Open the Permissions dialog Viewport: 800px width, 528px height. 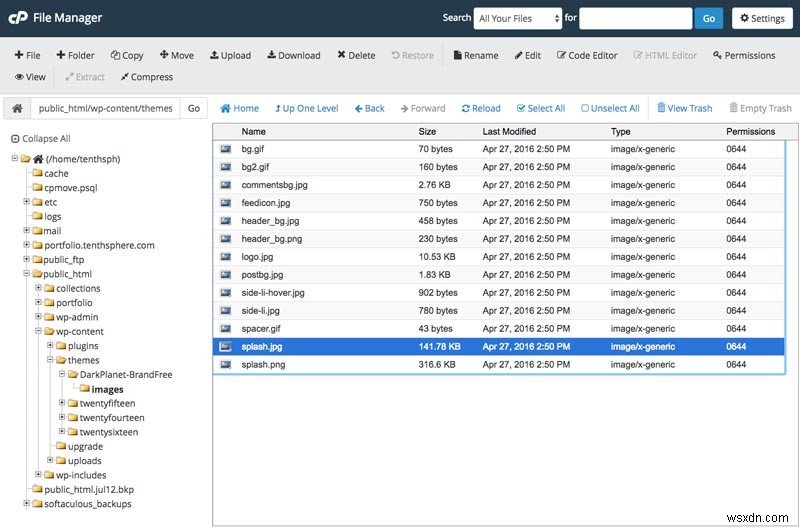pos(744,55)
